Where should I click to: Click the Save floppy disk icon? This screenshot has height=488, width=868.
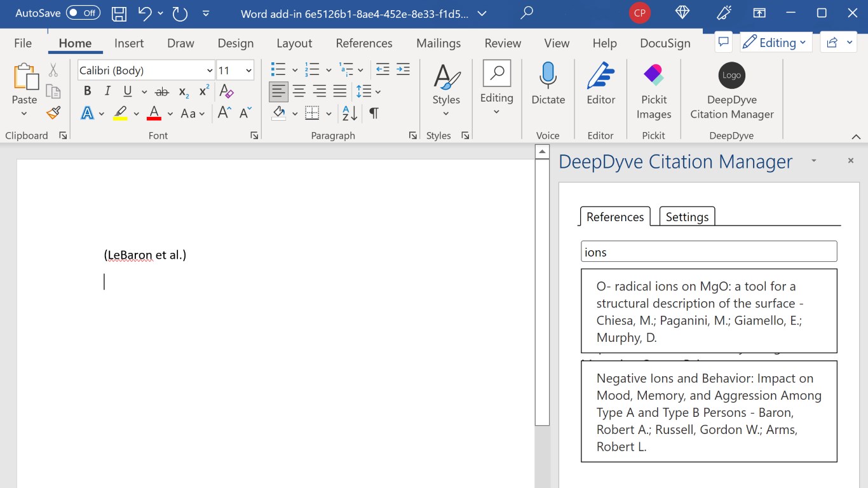click(x=119, y=13)
